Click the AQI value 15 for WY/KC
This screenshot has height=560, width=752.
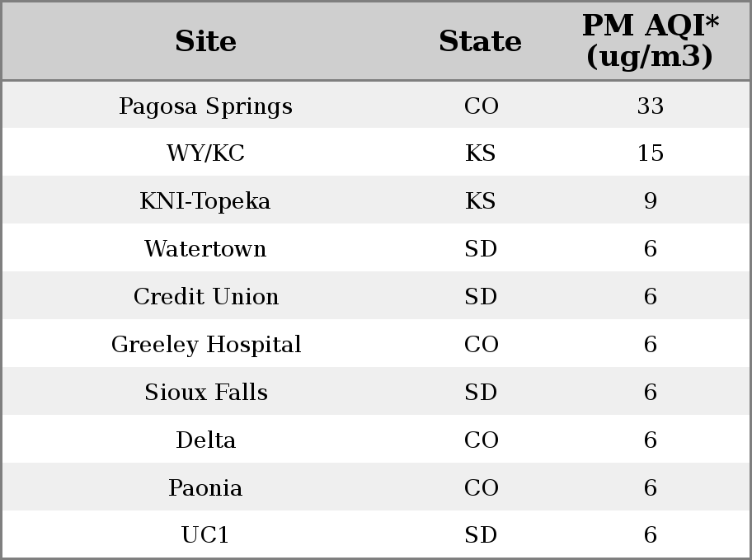coord(651,153)
